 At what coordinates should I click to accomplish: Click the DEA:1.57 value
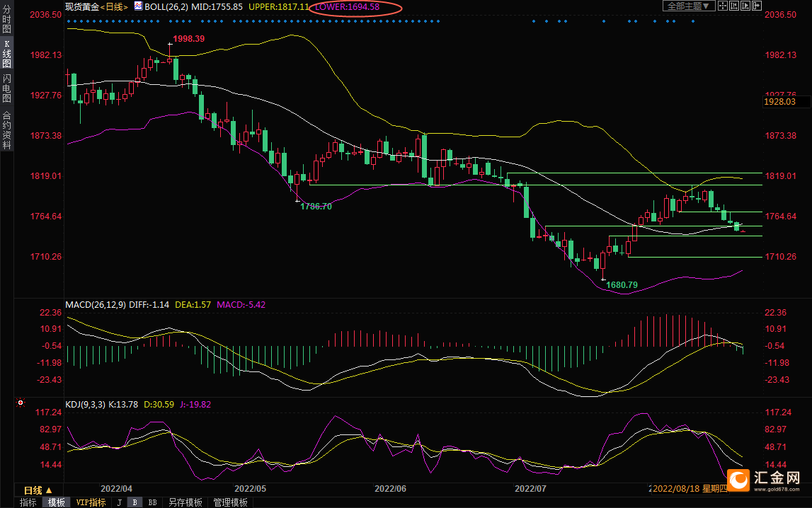[x=193, y=305]
